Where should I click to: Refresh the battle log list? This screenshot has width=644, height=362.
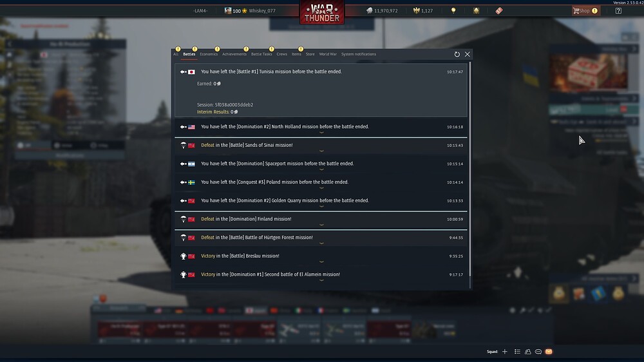coord(457,54)
